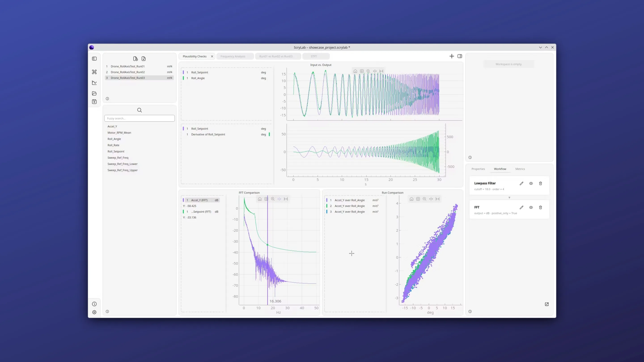This screenshot has height=362, width=644.
Task: Click the span icon on FFT Comparison plot
Action: 286,199
